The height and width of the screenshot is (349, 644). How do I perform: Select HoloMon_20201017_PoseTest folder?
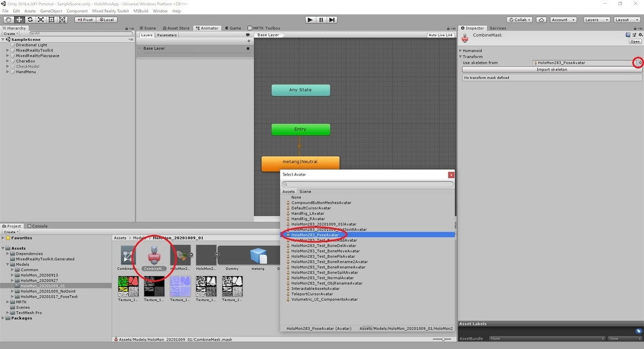point(49,296)
